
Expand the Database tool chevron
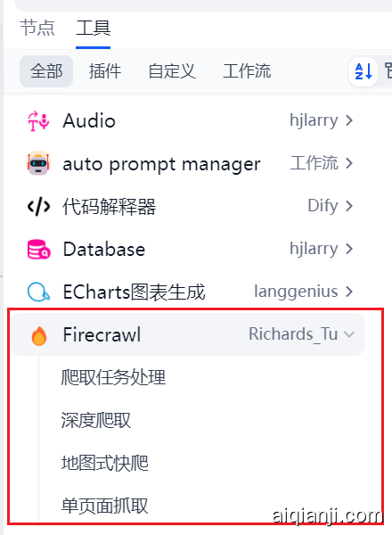(349, 249)
